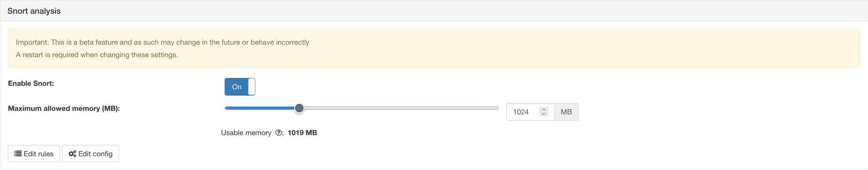Open the Edit config editor

click(90, 154)
